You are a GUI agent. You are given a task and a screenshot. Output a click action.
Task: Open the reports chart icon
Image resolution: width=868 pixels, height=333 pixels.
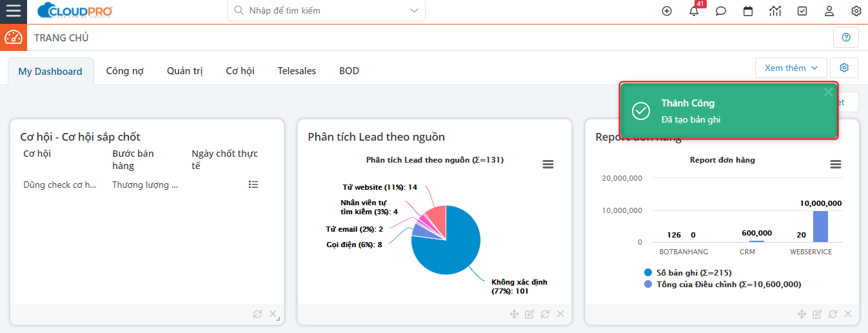(x=775, y=11)
